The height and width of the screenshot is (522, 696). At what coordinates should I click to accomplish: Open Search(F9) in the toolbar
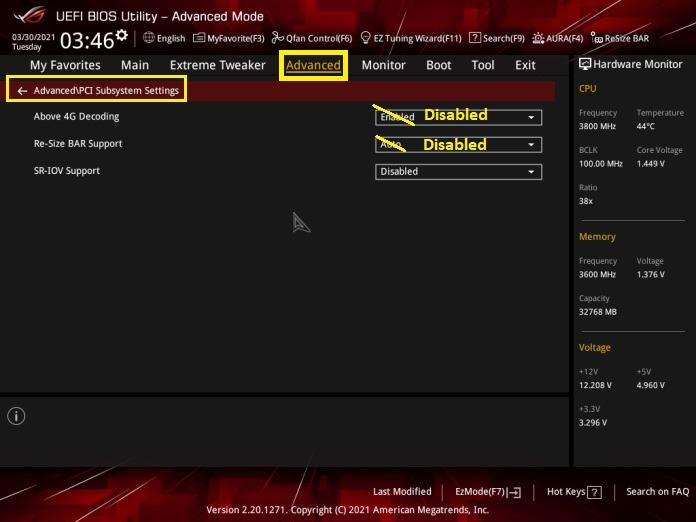click(497, 38)
